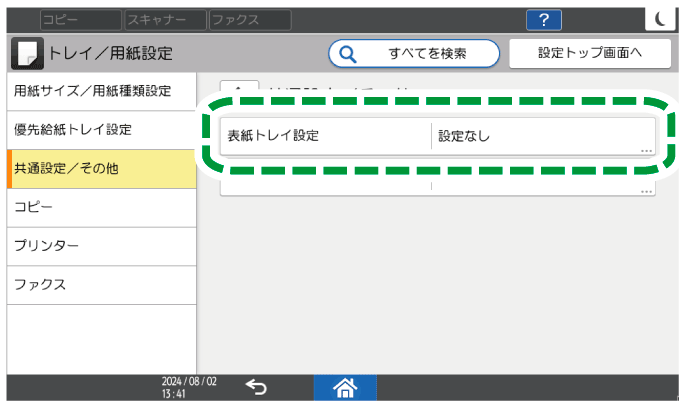Select ファクス in the left sidebar
This screenshot has width=683, height=404.
pos(101,285)
